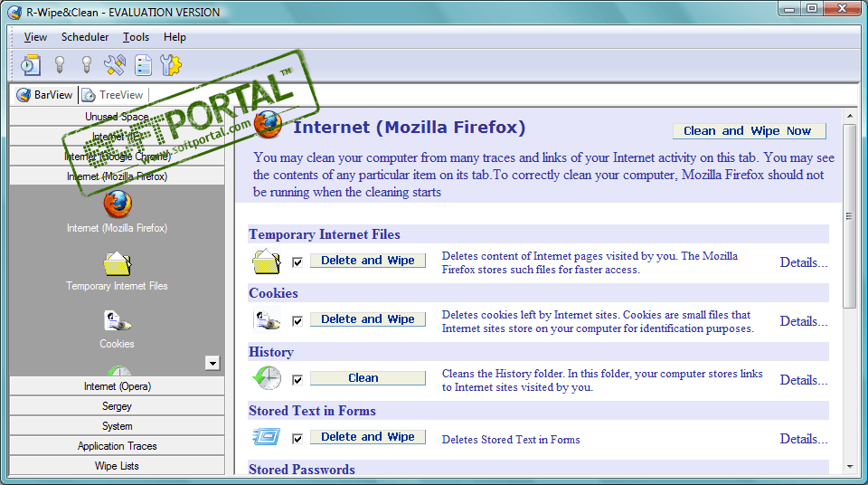Open the View menu
868x485 pixels.
click(35, 37)
